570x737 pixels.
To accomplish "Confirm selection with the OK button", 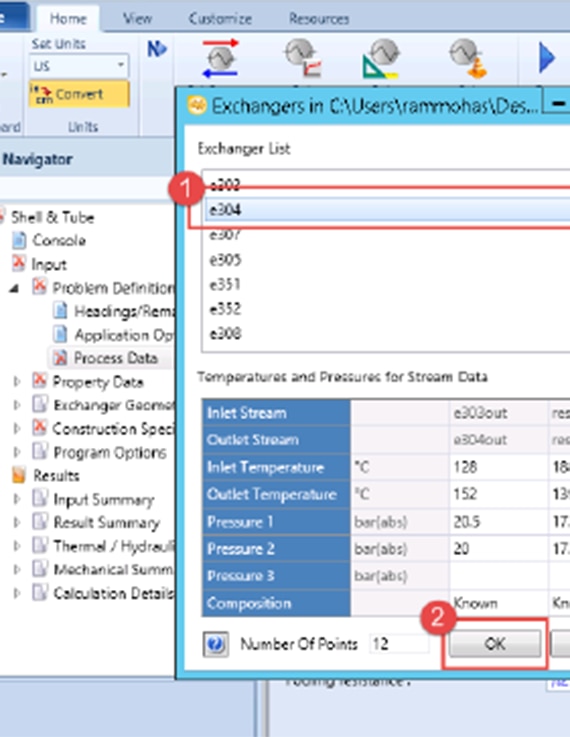I will (494, 643).
